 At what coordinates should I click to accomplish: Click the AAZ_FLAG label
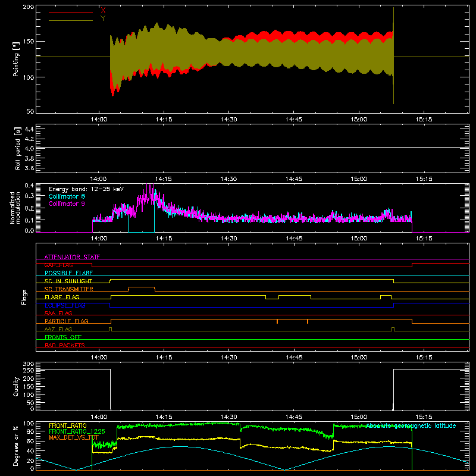pyautogui.click(x=58, y=329)
